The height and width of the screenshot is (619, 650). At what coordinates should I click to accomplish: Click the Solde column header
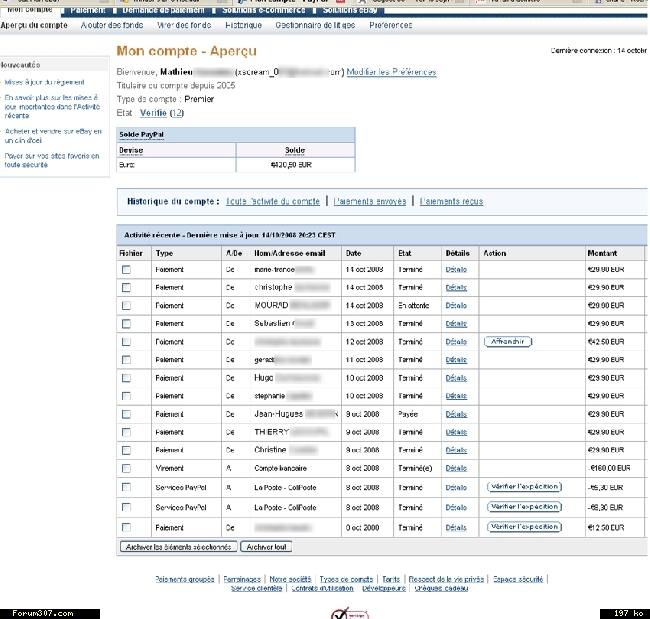coord(295,150)
